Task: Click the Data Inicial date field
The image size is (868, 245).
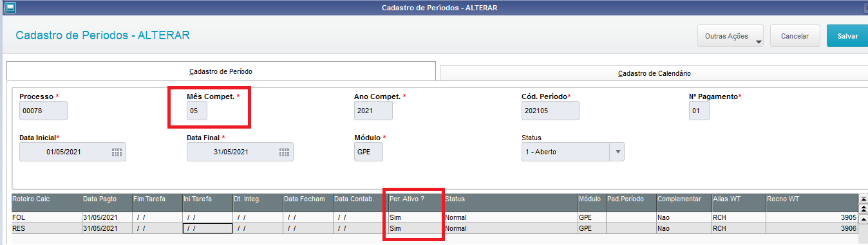Action: click(72, 152)
